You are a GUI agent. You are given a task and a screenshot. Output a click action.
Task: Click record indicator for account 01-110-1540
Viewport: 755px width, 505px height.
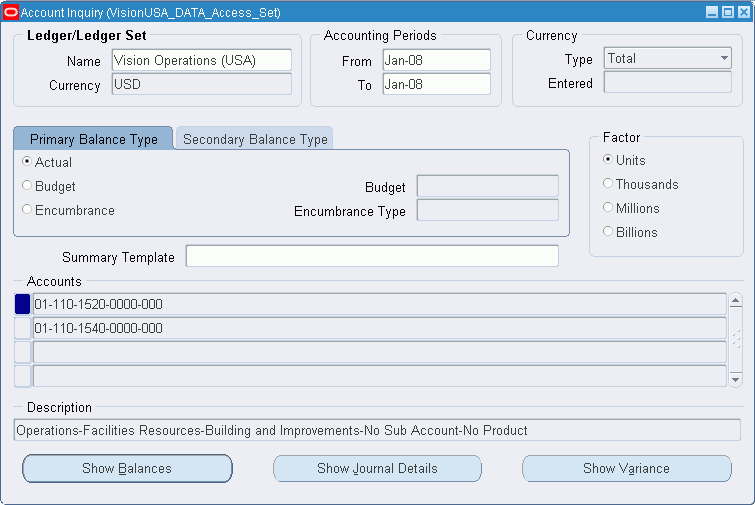point(23,328)
